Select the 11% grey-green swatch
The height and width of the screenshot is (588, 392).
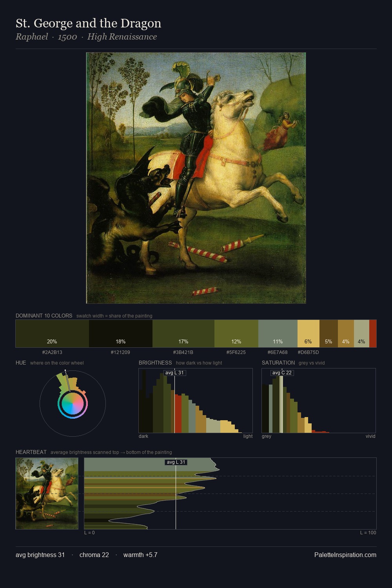[x=278, y=334]
